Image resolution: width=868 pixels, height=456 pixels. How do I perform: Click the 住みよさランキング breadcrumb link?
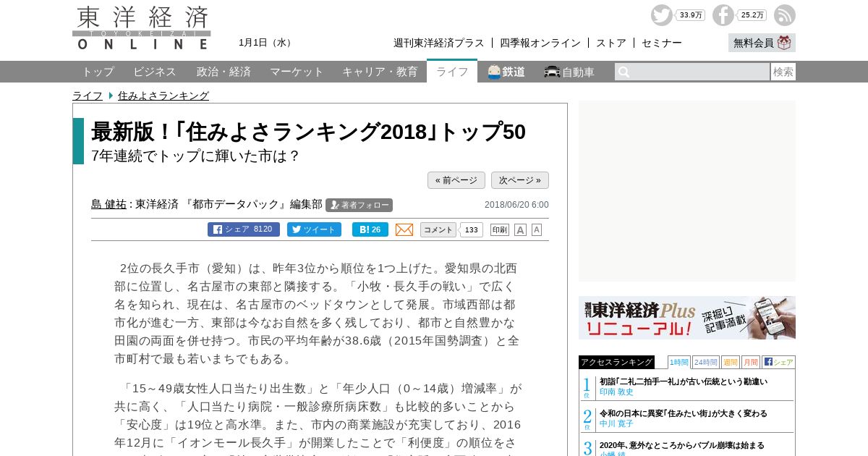pos(163,96)
